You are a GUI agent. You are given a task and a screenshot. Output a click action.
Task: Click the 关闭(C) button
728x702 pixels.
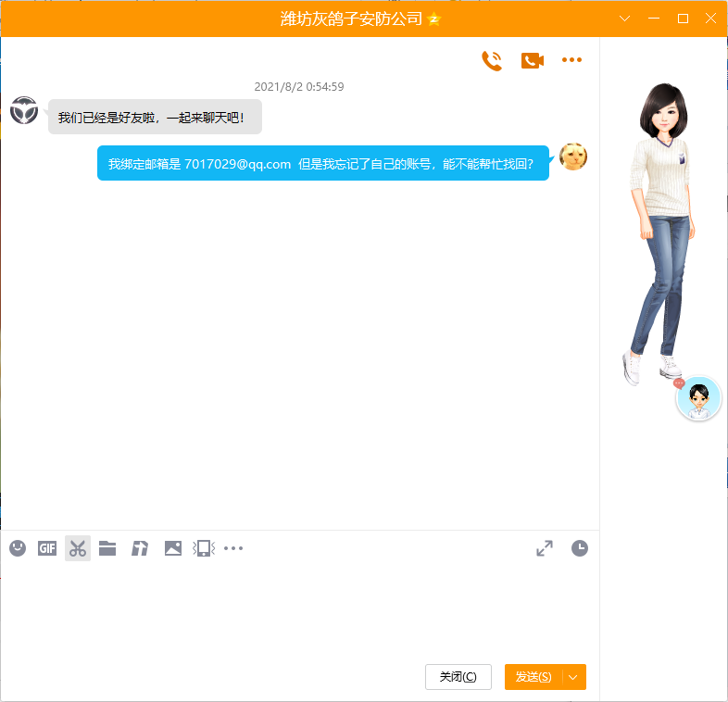coord(458,677)
